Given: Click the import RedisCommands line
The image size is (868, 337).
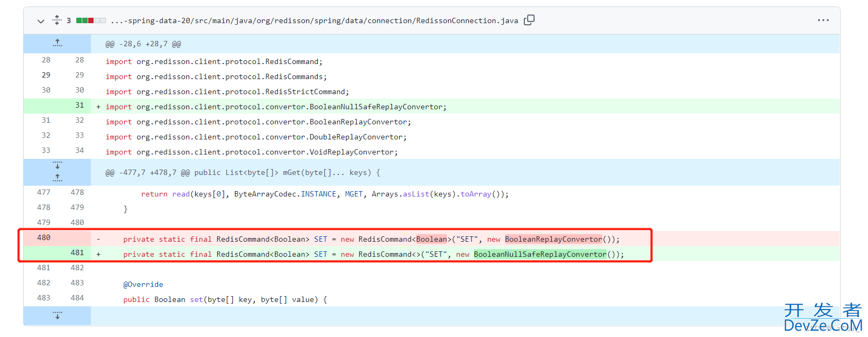Looking at the screenshot, I should point(216,77).
